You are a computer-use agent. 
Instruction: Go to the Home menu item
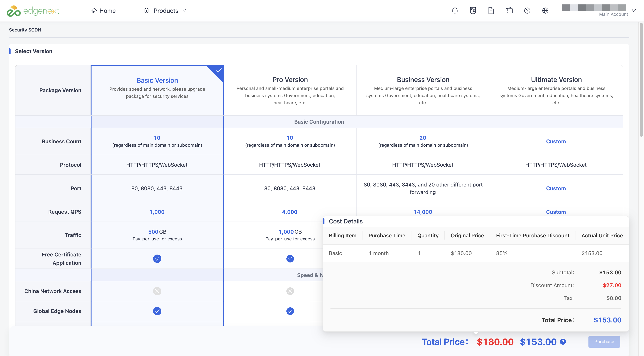point(103,11)
